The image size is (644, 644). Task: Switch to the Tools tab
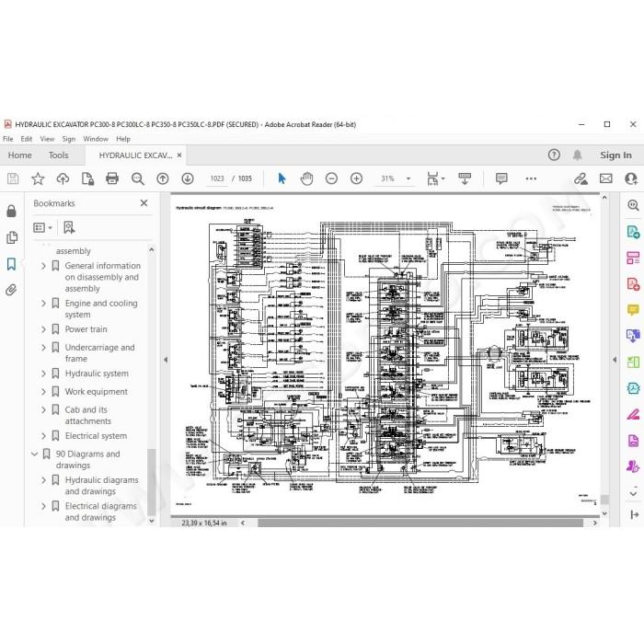58,155
